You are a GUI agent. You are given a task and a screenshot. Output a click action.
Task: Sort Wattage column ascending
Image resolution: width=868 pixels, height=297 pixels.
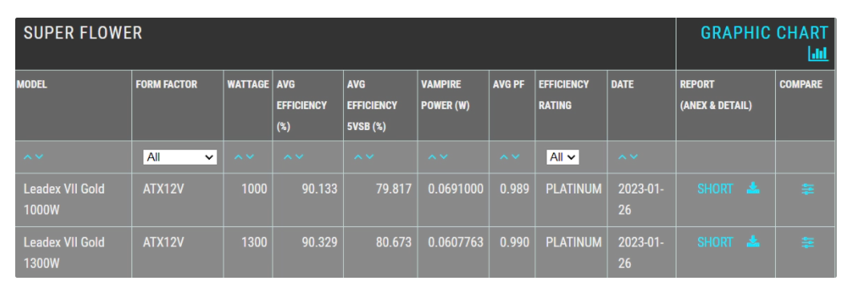coord(239,157)
